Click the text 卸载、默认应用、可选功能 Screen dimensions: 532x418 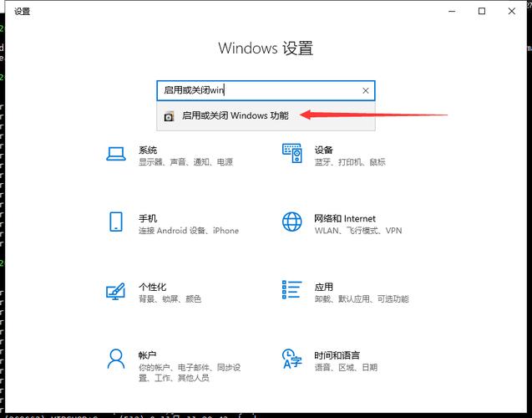click(x=362, y=298)
